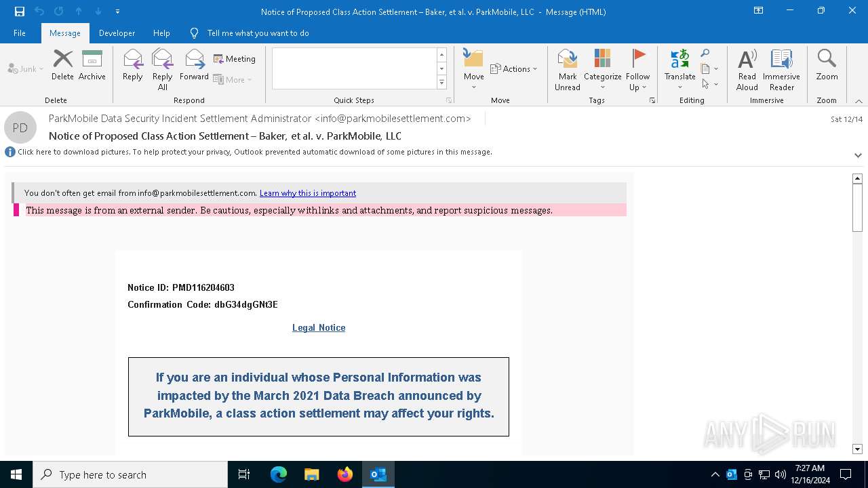Switch to the Message tab
Image resolution: width=868 pixels, height=488 pixels.
pos(65,33)
